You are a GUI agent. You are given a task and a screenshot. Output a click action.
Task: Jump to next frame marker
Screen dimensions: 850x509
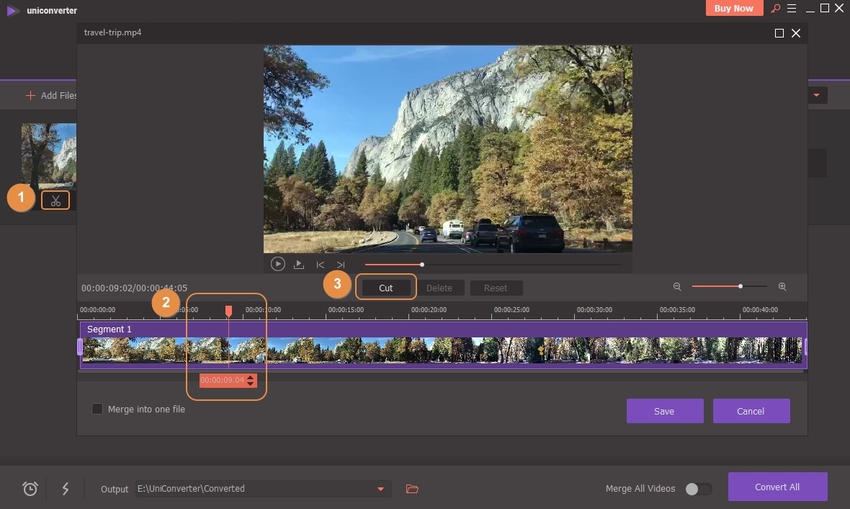[x=341, y=265]
